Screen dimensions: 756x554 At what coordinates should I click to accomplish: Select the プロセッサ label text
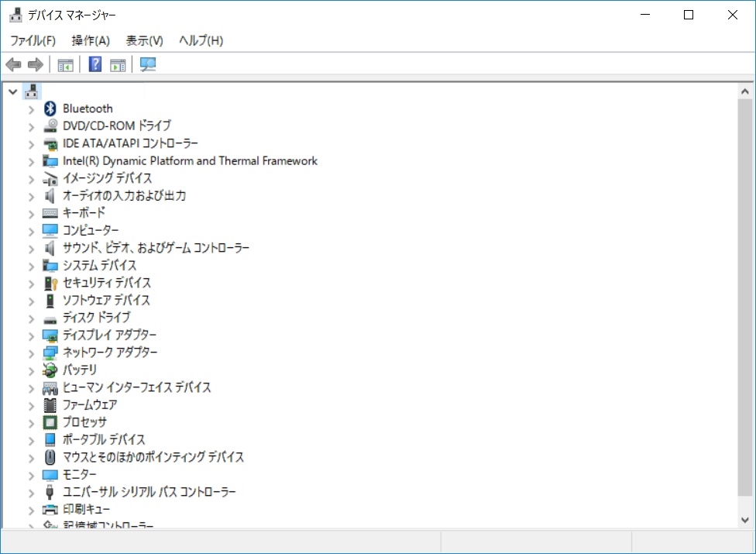85,422
